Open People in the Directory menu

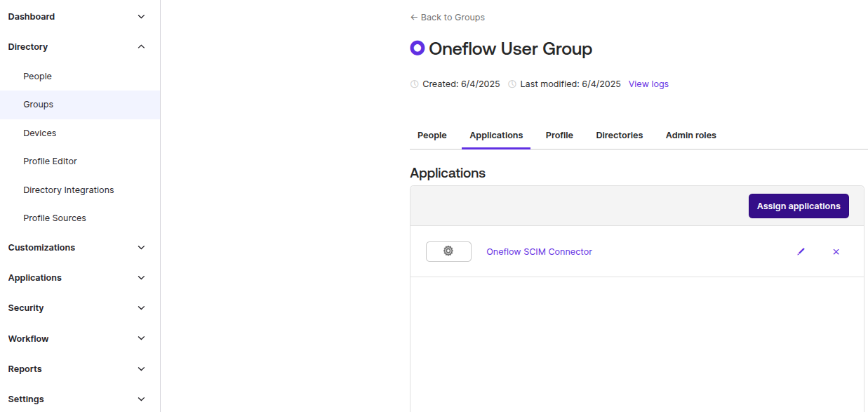[37, 77]
